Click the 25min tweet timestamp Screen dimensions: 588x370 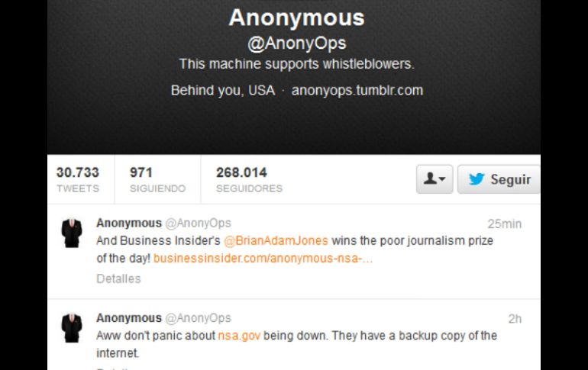point(504,224)
